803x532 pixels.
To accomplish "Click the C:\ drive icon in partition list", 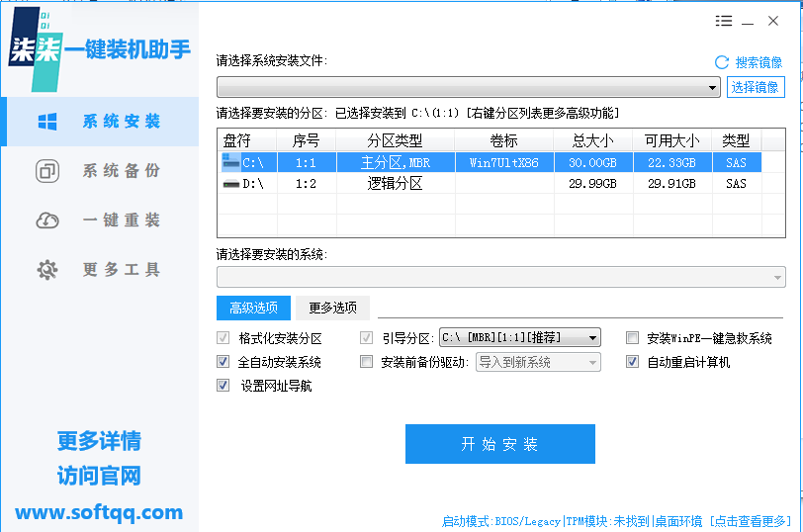I will [x=231, y=161].
